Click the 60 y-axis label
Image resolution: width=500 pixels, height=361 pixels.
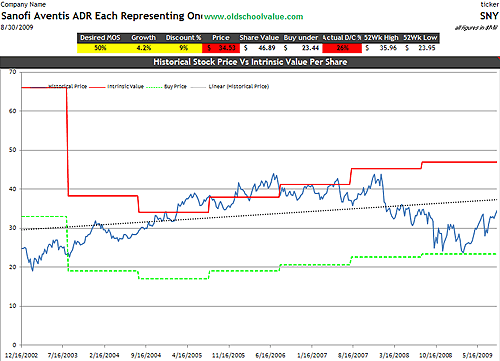(x=12, y=111)
